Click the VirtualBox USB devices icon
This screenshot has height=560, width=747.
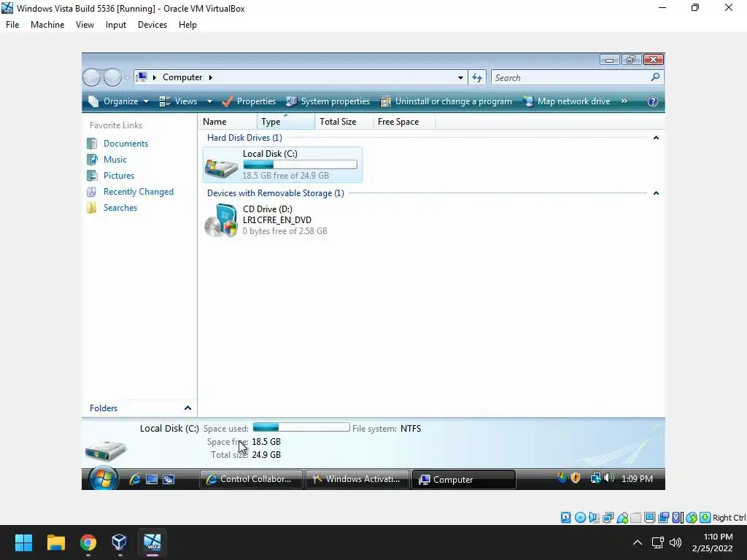622,518
